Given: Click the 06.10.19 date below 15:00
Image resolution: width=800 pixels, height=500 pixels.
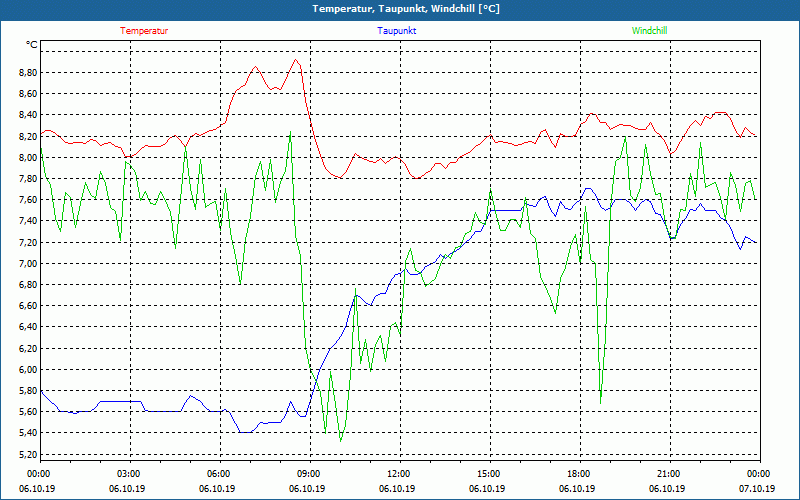Looking at the screenshot, I should 487,488.
